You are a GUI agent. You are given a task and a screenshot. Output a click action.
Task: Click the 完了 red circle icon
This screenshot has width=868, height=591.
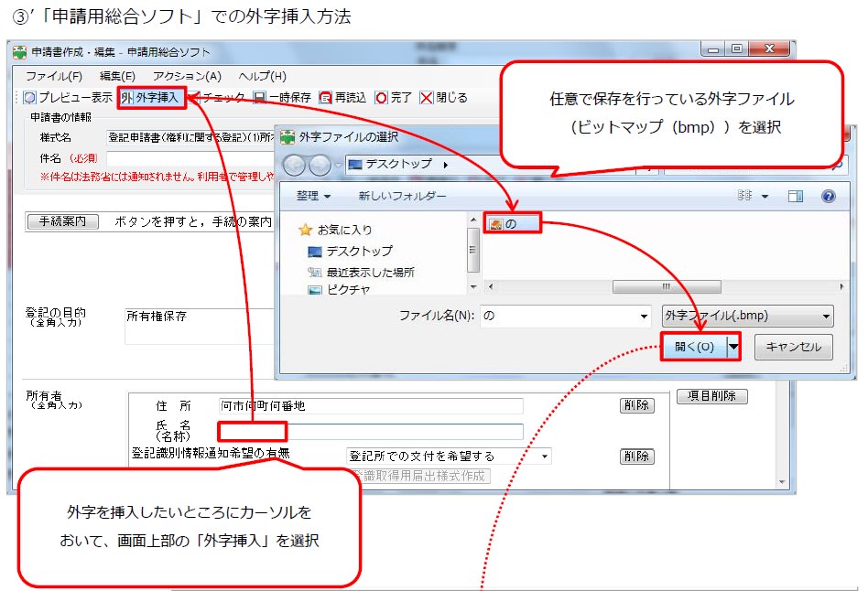(382, 98)
